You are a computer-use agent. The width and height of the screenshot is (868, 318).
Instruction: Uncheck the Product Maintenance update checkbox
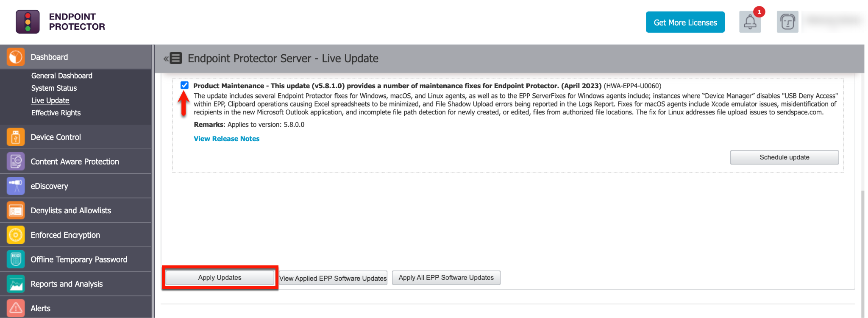(x=184, y=85)
